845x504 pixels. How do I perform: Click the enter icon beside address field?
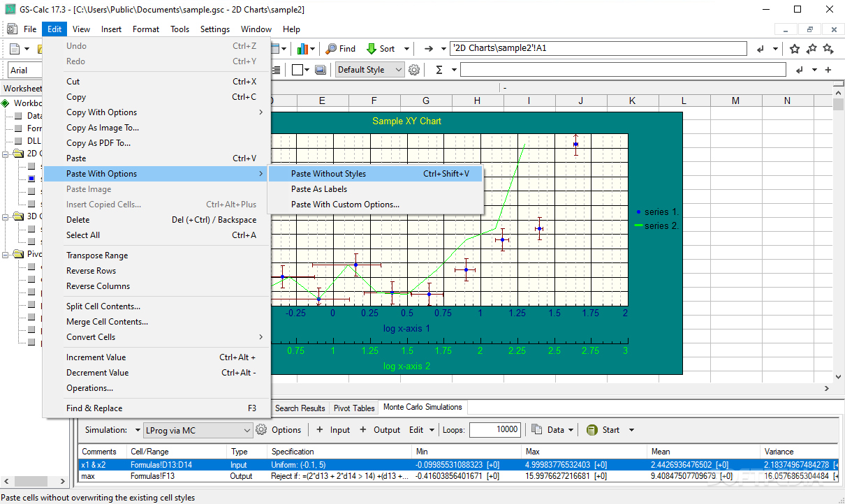pos(760,49)
